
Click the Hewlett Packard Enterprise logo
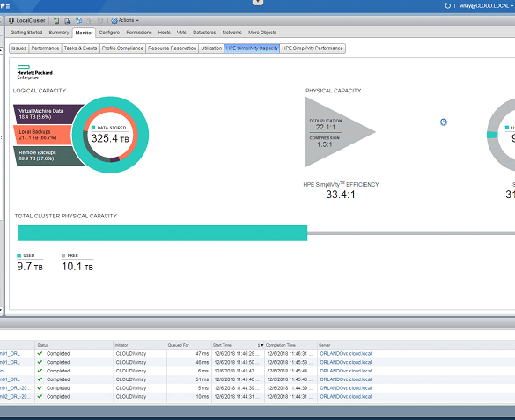click(x=34, y=72)
